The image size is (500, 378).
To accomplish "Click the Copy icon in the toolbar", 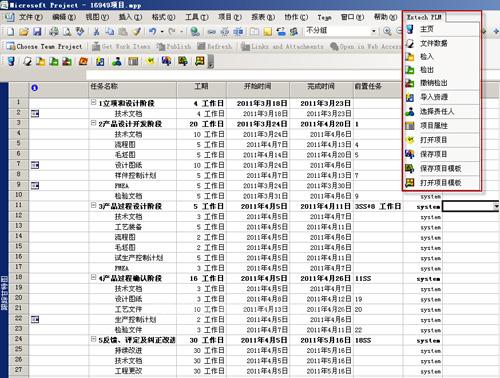I will click(x=109, y=31).
